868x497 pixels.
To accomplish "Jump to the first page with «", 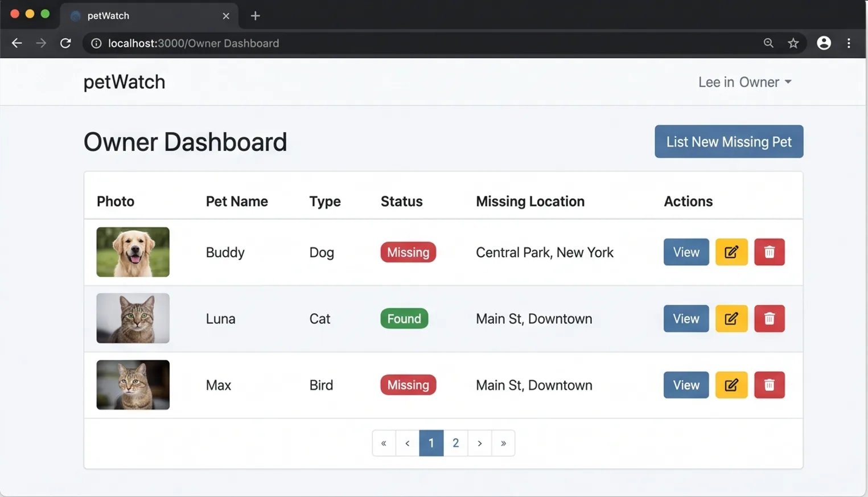I will point(384,443).
